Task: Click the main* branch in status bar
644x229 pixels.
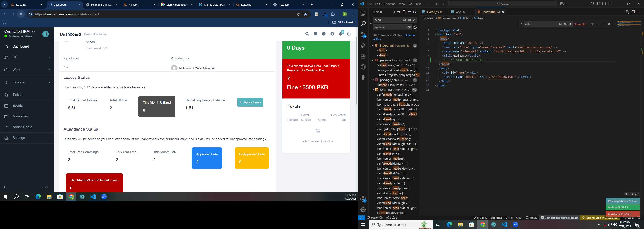Action: click(373, 218)
